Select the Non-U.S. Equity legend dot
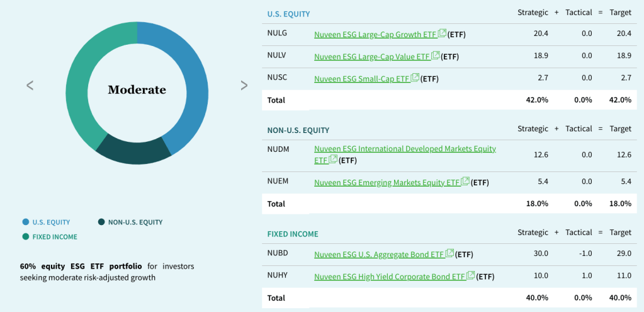644x312 pixels. pyautogui.click(x=101, y=222)
